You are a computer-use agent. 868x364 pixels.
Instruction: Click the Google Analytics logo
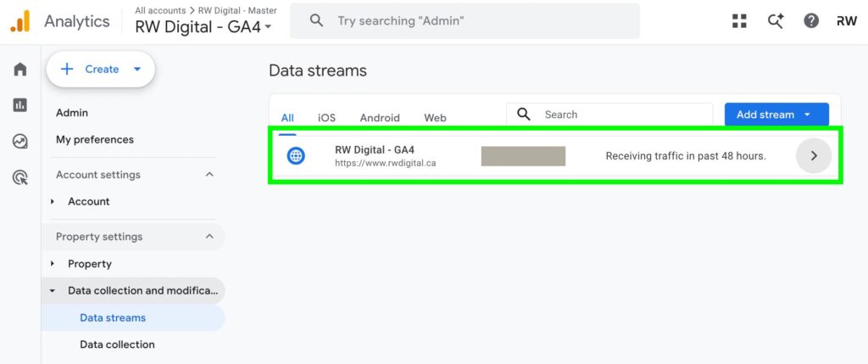20,21
